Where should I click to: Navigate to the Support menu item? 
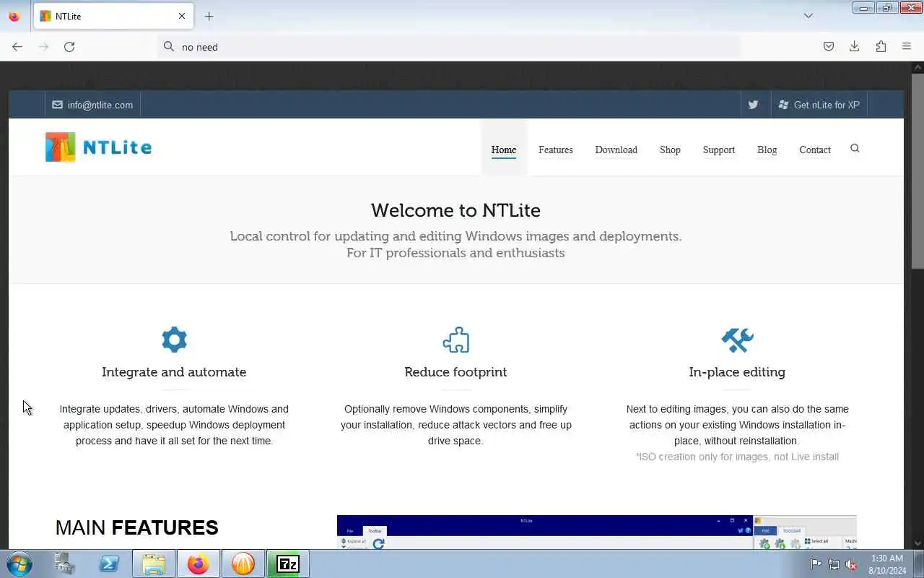tap(719, 150)
